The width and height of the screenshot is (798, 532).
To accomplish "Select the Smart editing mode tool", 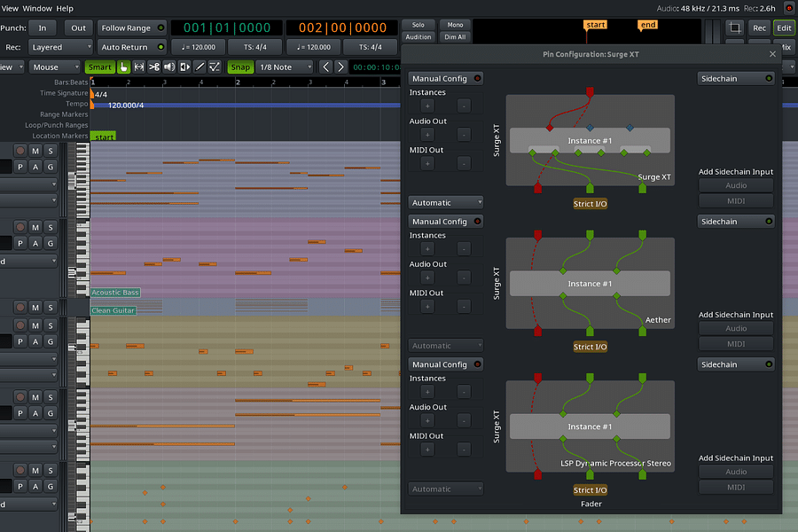I will (100, 67).
